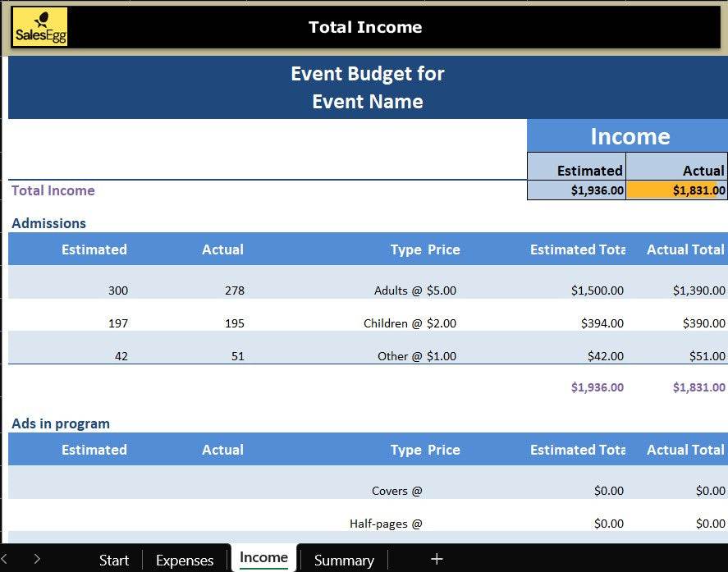728x572 pixels.
Task: Switch to the Start sheet tab
Action: 113,560
